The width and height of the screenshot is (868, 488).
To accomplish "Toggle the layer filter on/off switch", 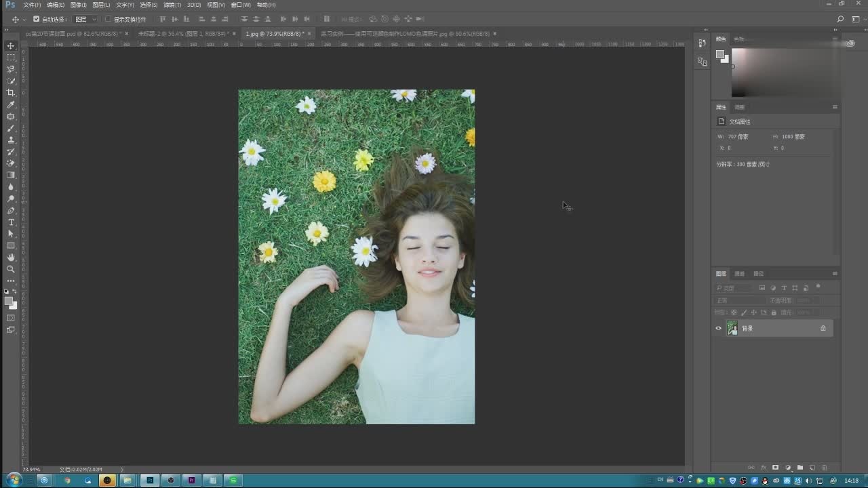I will [x=818, y=287].
